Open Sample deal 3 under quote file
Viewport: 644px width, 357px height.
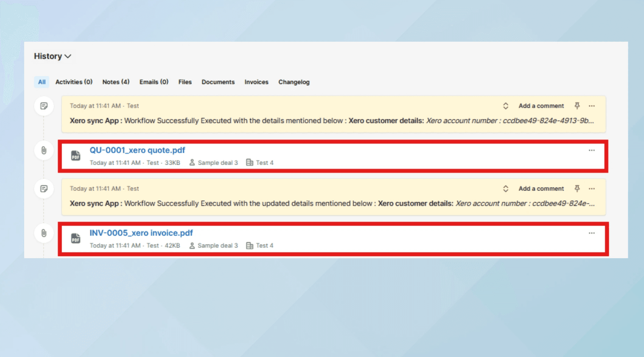[x=218, y=163]
